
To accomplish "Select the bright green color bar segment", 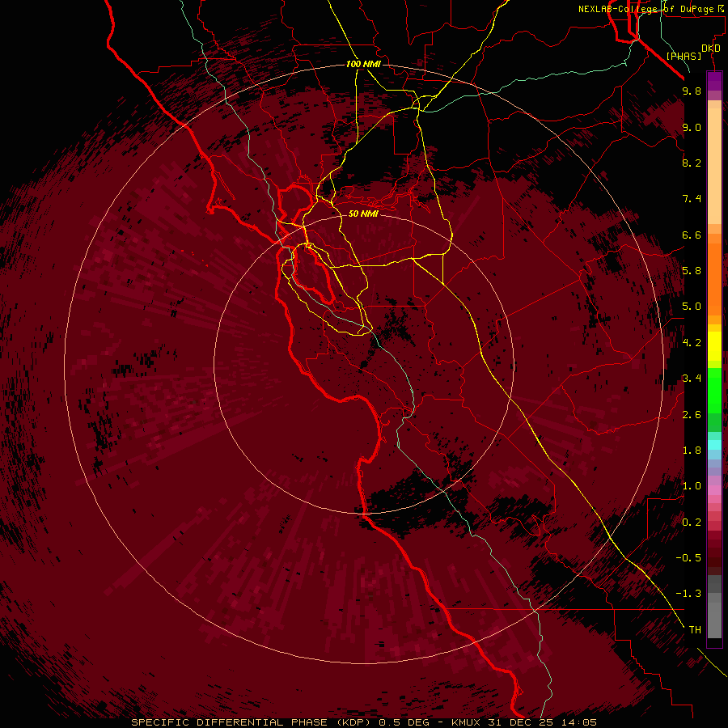I will [714, 391].
